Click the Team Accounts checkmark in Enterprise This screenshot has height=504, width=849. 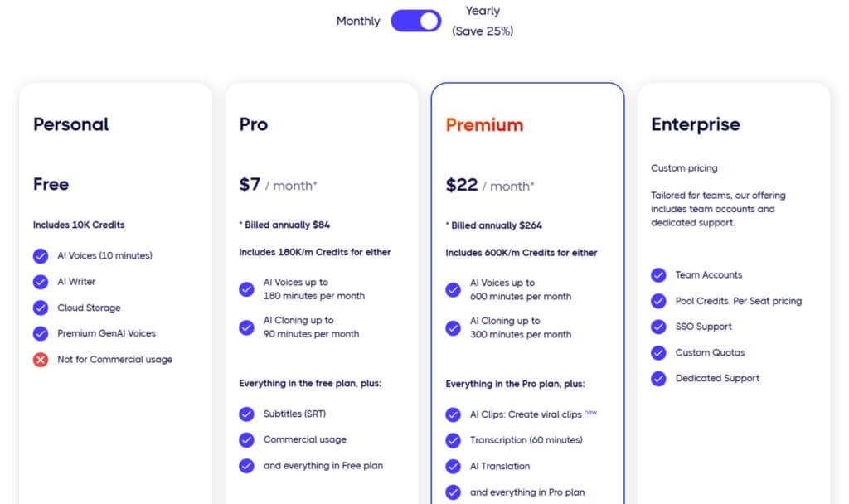point(659,274)
